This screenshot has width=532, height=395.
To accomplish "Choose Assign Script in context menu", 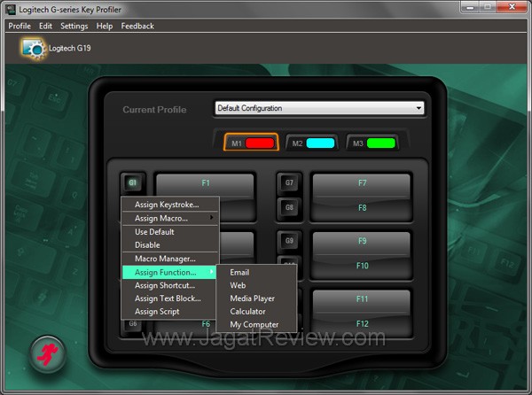I will coord(169,312).
